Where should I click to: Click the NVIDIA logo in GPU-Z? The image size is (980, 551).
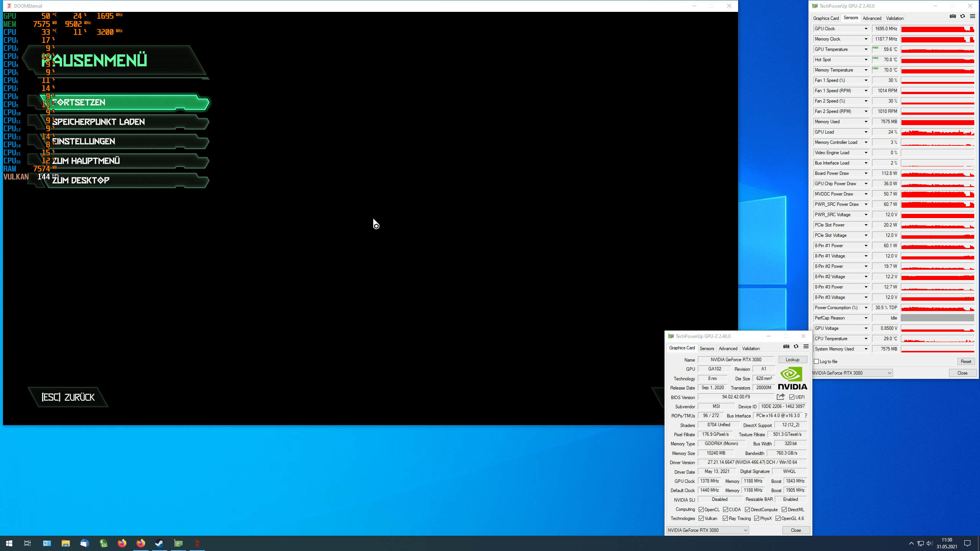pyautogui.click(x=792, y=378)
